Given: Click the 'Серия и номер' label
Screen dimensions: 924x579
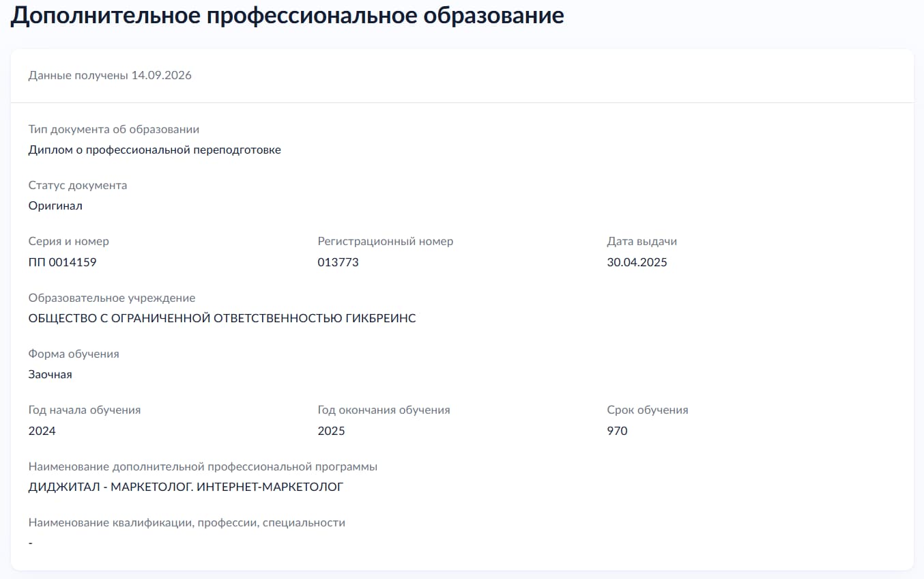Looking at the screenshot, I should [69, 241].
